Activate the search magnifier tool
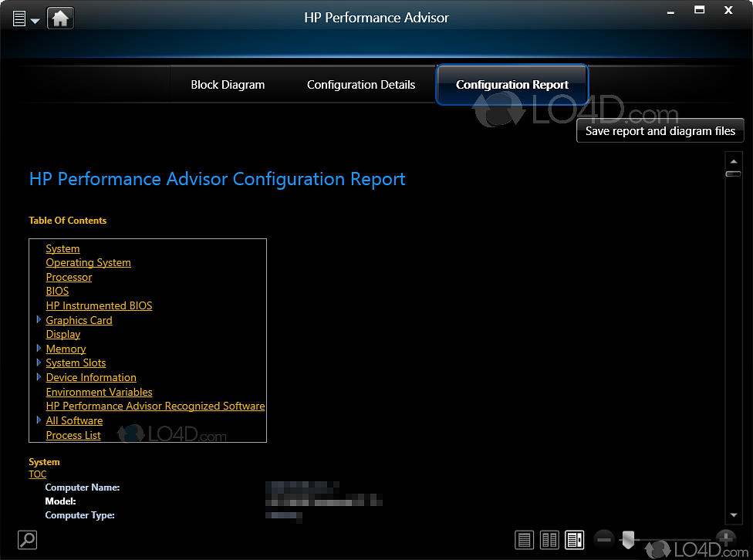The height and width of the screenshot is (560, 753). click(x=26, y=540)
